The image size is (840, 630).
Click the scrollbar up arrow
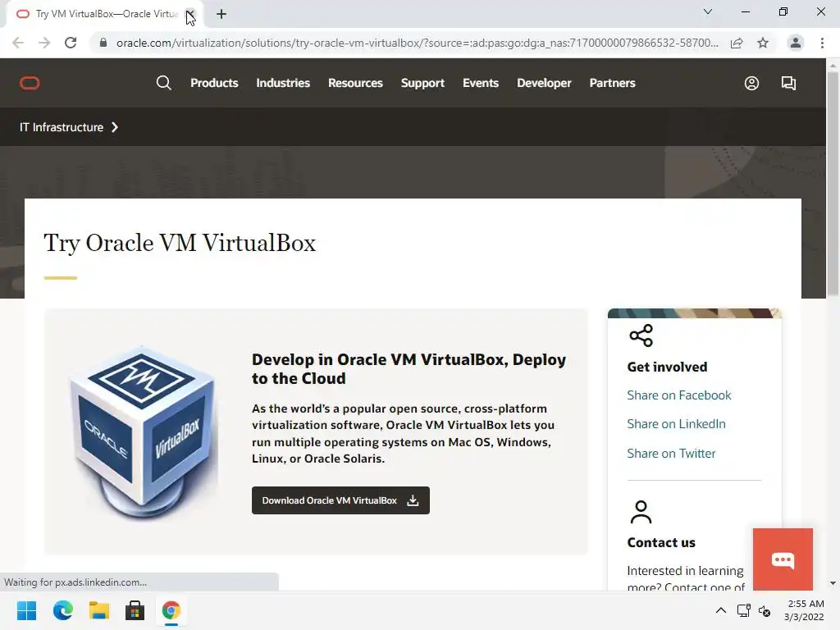tap(833, 65)
